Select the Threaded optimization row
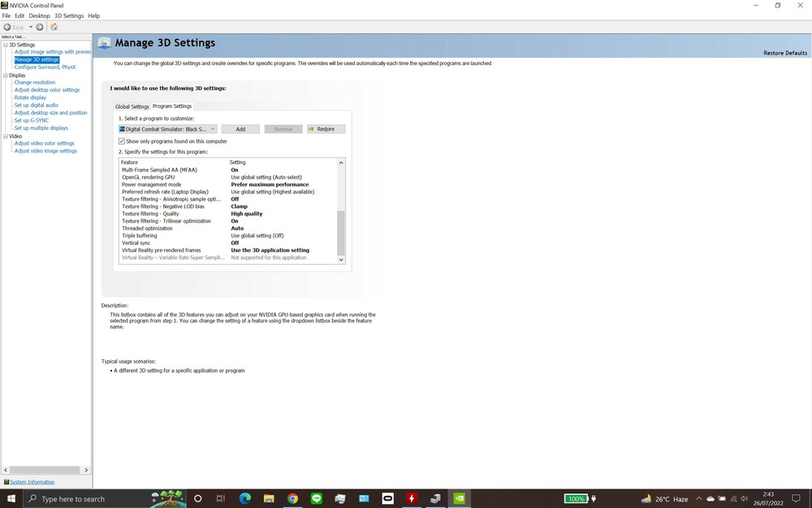 [228, 228]
